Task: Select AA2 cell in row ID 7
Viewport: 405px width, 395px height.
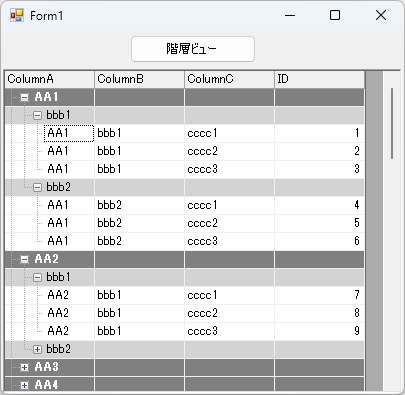Action: click(x=69, y=295)
